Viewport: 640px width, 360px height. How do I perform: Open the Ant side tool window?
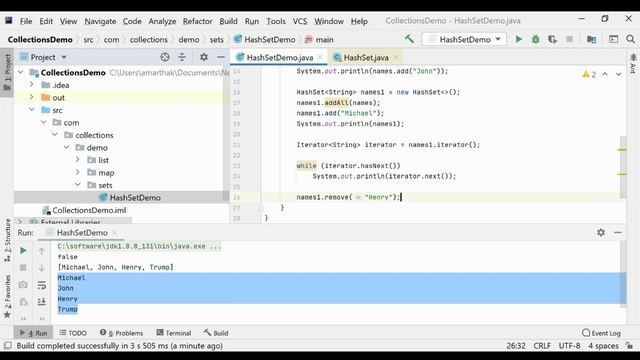coord(633,64)
